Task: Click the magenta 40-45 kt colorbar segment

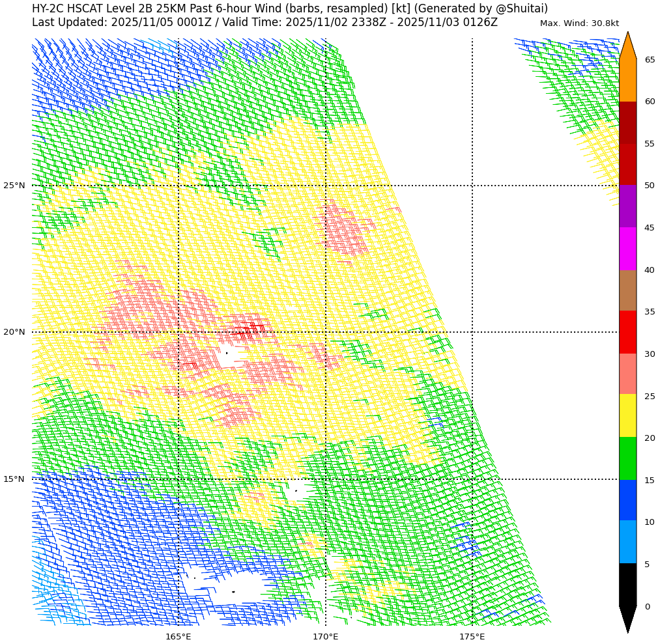Action: click(627, 249)
